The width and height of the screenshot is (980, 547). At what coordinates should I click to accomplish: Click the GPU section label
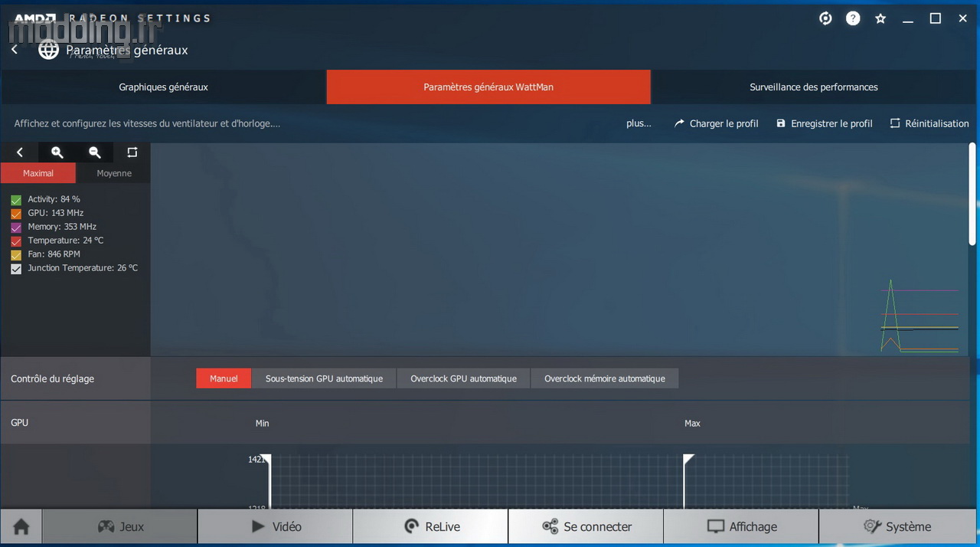click(20, 422)
